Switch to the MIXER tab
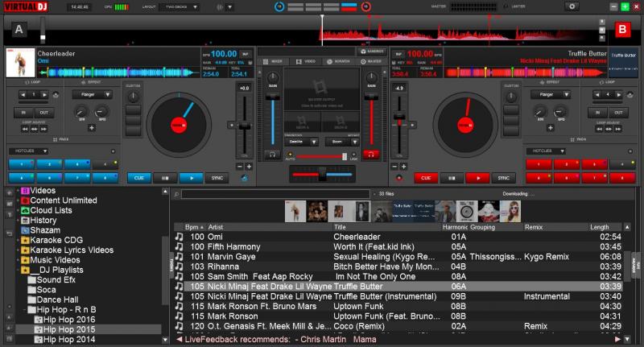 [x=273, y=62]
